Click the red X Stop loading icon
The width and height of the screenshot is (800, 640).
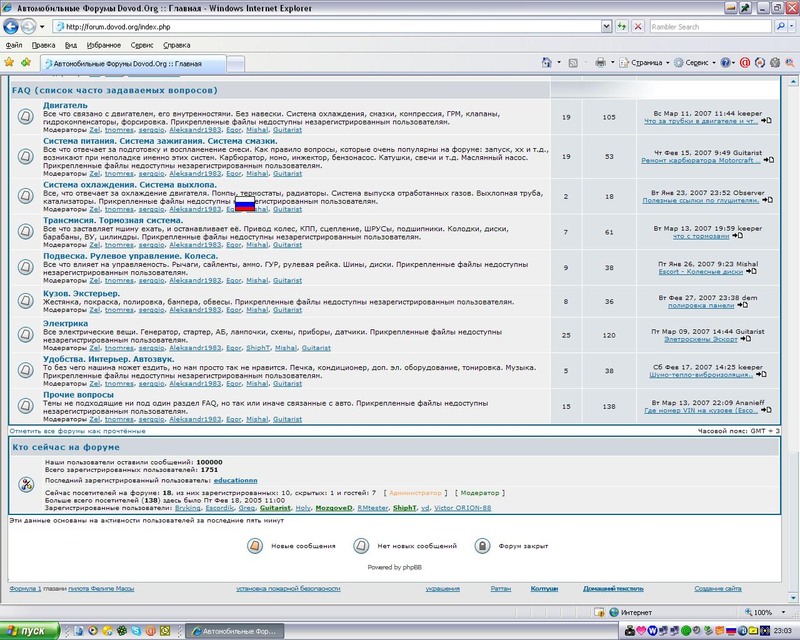pos(638,27)
